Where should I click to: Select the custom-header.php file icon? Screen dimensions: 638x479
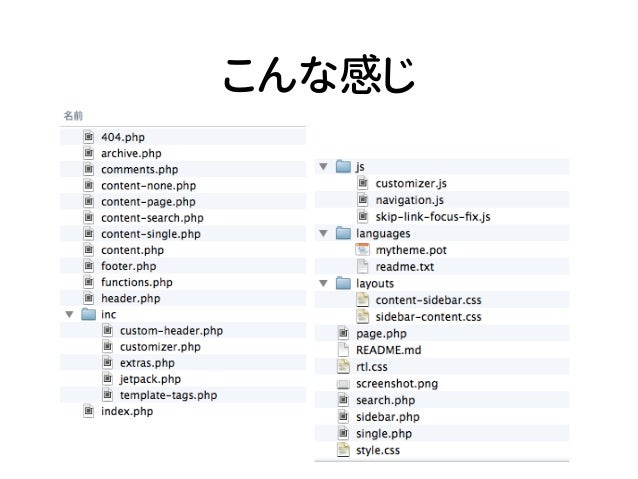(x=107, y=330)
